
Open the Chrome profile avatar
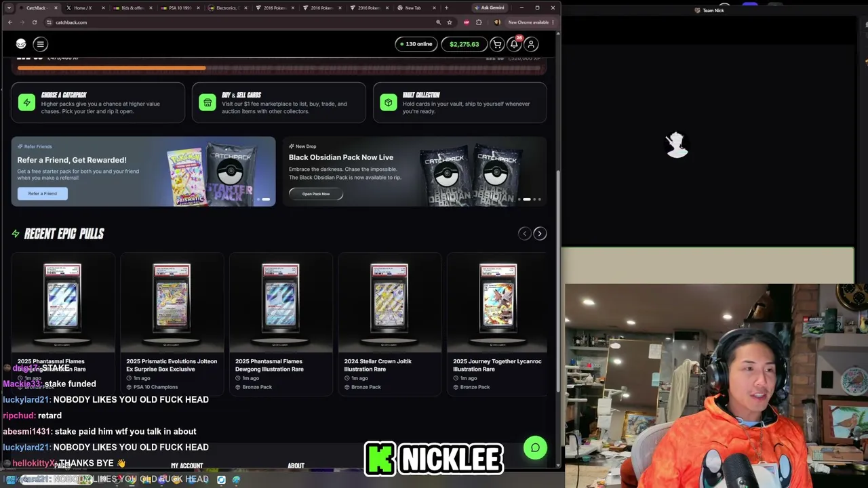point(497,22)
